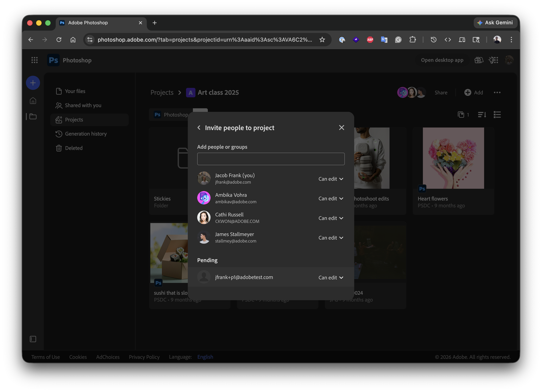
Task: Click James Stallmeyer's avatar in the list
Action: tap(204, 237)
